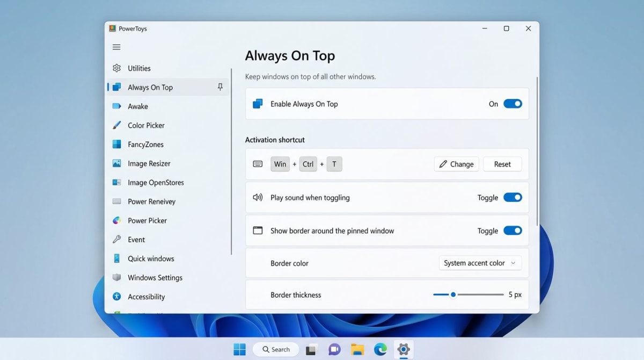Open the Chat app on the taskbar

[334, 350]
